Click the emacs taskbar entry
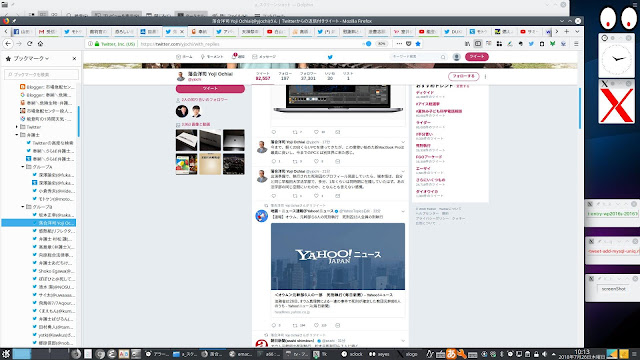 pyautogui.click(x=241, y=354)
